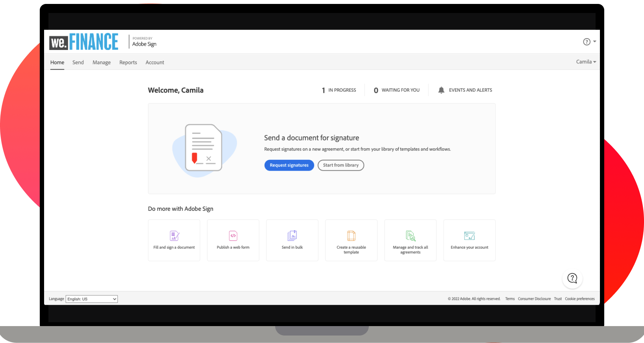Click the Fill and sign a document icon
This screenshot has height=343, width=644.
174,236
